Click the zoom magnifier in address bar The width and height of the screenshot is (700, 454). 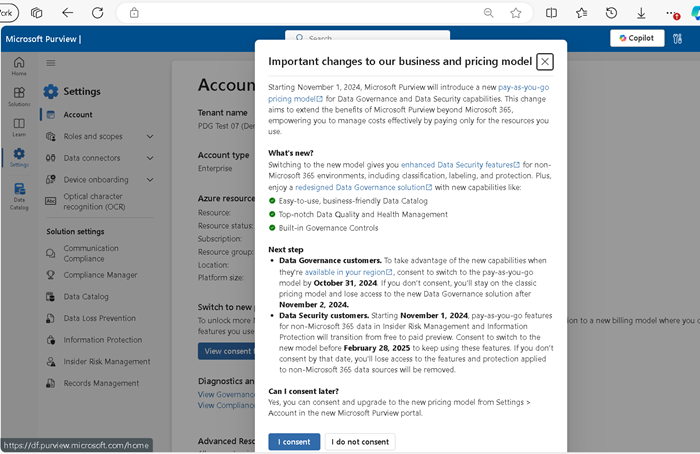point(488,13)
